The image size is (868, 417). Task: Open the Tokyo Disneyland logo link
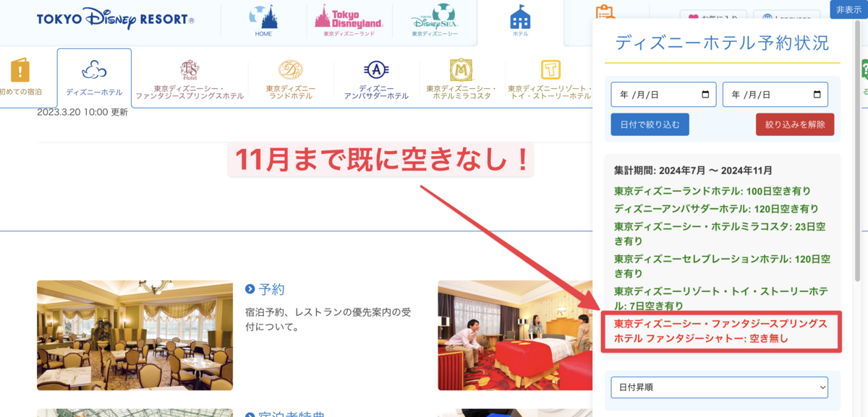click(x=349, y=17)
